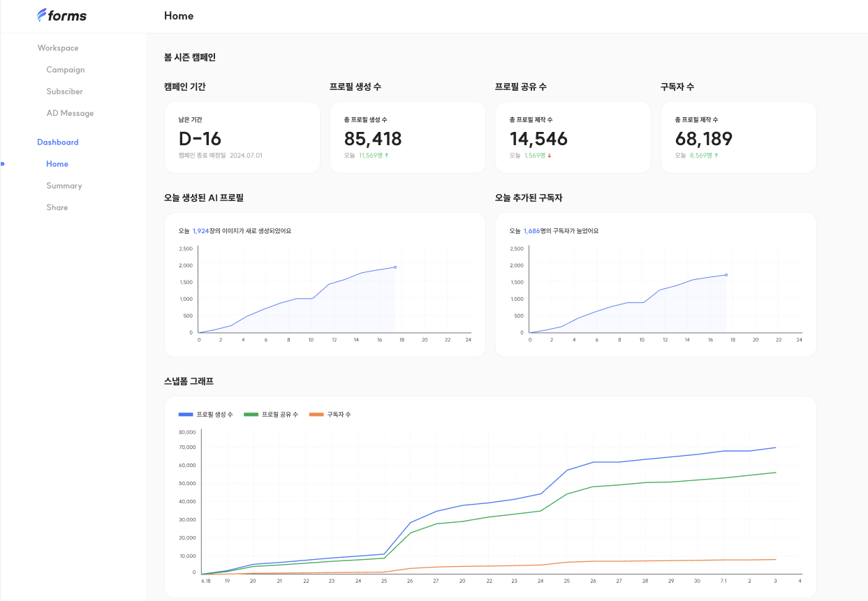Open the Subsciber page in sidebar
The height and width of the screenshot is (601, 868).
click(x=65, y=91)
